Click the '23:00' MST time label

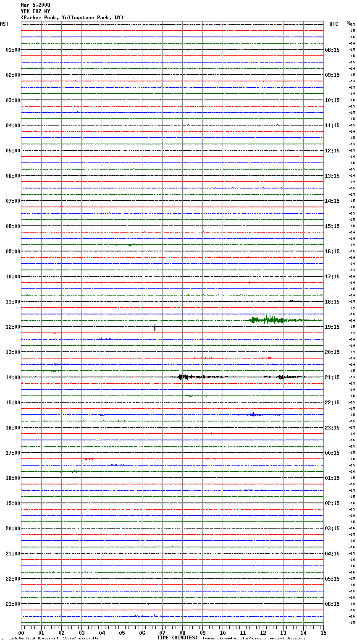(13, 604)
